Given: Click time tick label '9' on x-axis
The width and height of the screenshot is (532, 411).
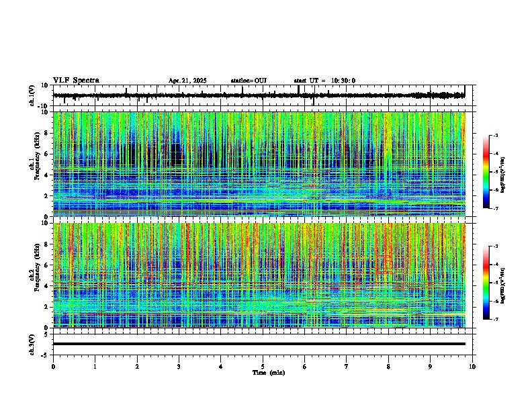Looking at the screenshot, I should click(x=430, y=367).
